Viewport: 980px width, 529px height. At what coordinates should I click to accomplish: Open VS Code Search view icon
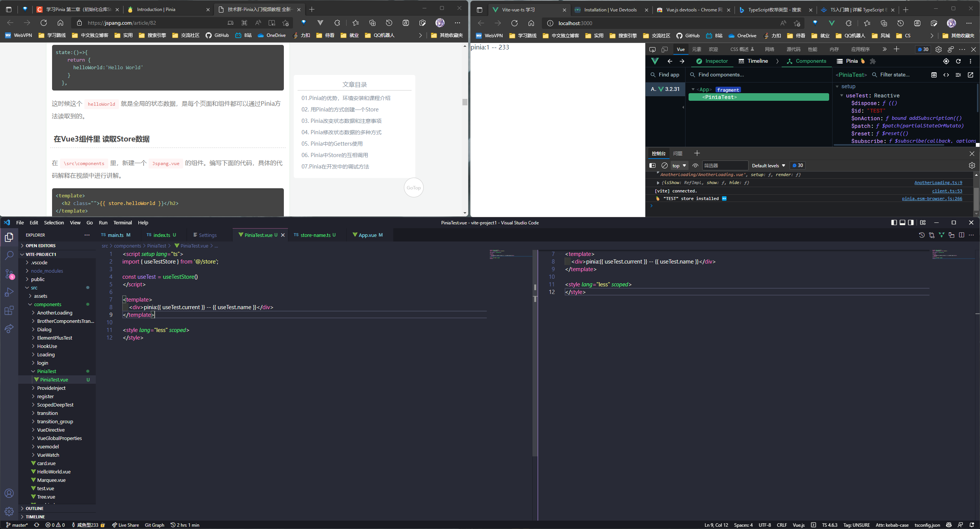click(x=9, y=256)
